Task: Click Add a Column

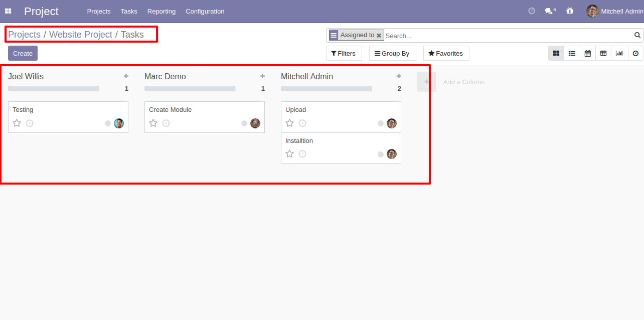Action: tap(464, 82)
